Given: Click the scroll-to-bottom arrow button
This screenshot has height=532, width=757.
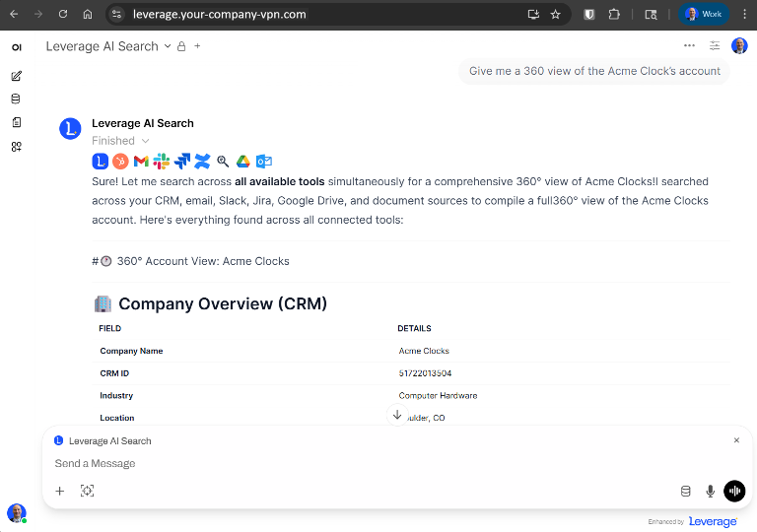Looking at the screenshot, I should click(397, 415).
